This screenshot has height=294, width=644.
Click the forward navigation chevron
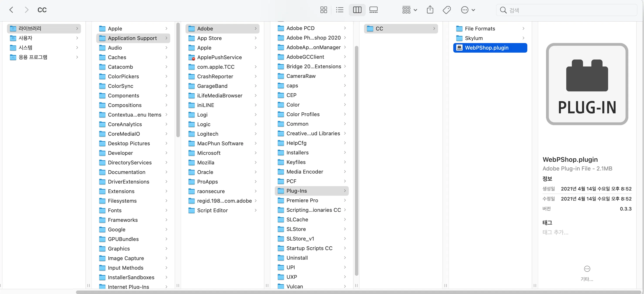tap(27, 10)
